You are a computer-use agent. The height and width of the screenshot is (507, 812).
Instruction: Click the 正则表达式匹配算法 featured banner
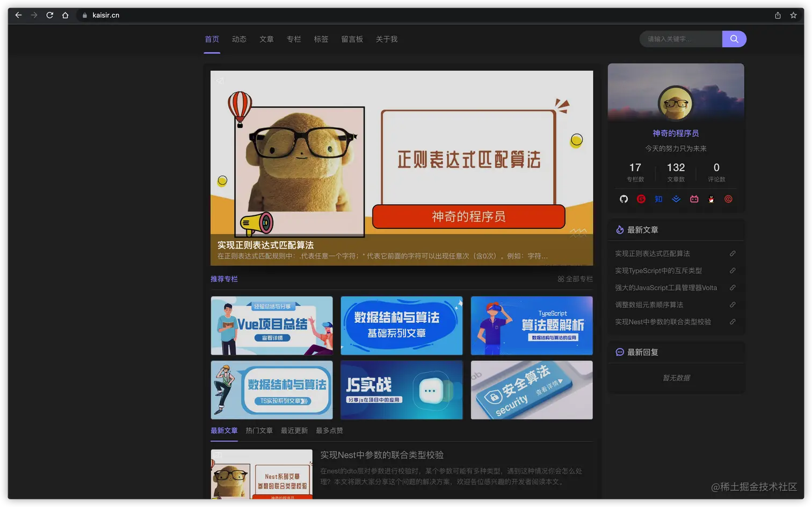pos(402,168)
